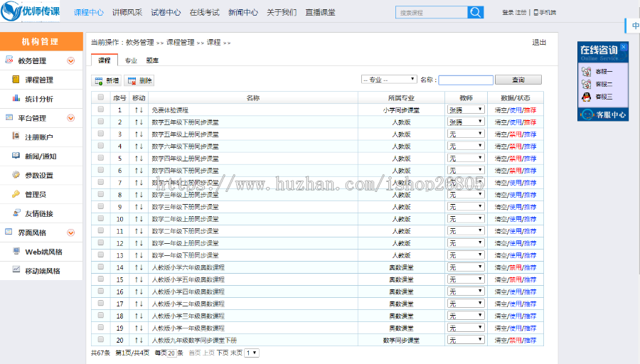
Task: Click the 查询 button
Action: (x=518, y=80)
